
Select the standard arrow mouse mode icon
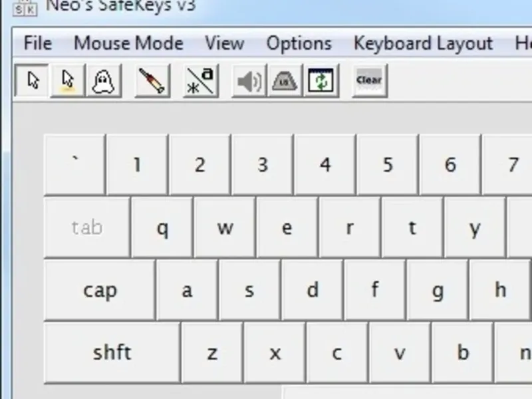click(32, 81)
